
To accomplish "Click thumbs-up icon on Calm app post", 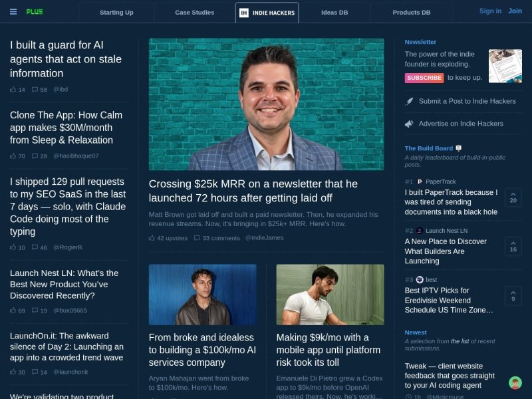I will tap(13, 156).
